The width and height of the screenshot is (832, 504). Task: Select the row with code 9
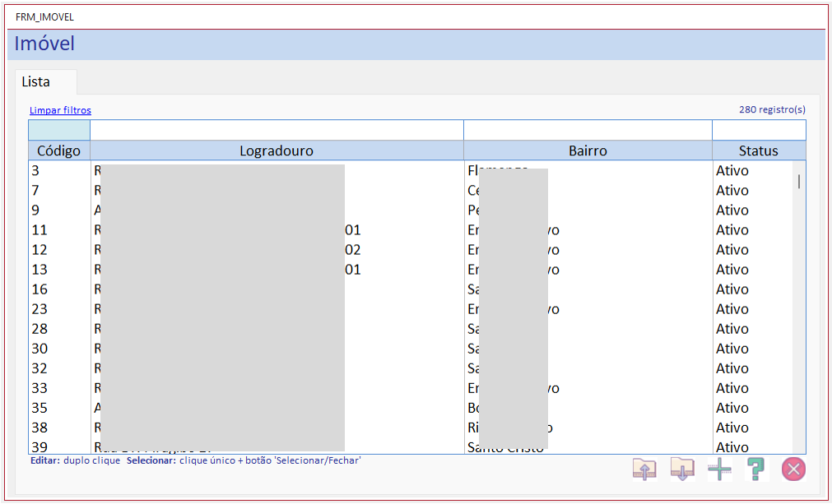[x=411, y=210]
